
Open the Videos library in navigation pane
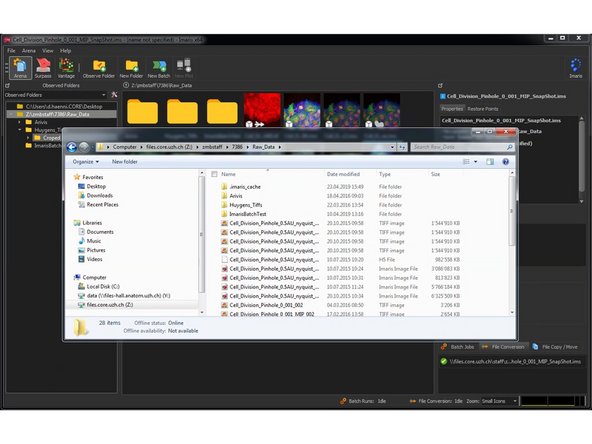90,259
